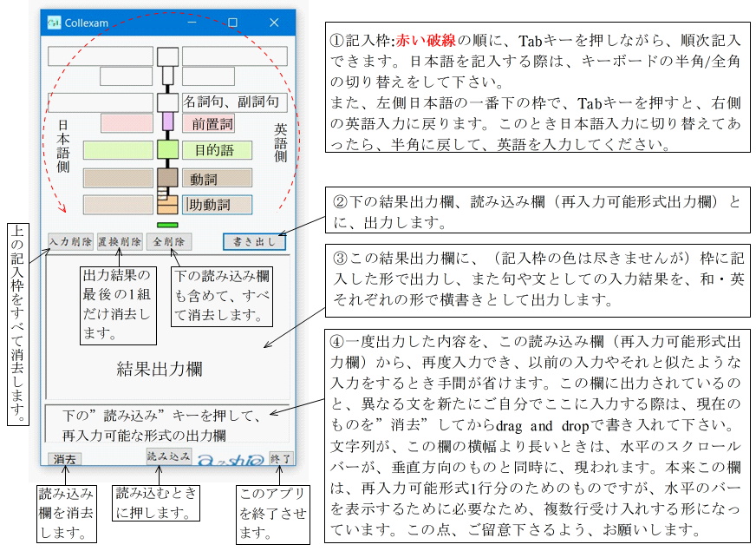Focus the 名詞句、副詞句 English field
The image size is (756, 551).
(x=234, y=102)
